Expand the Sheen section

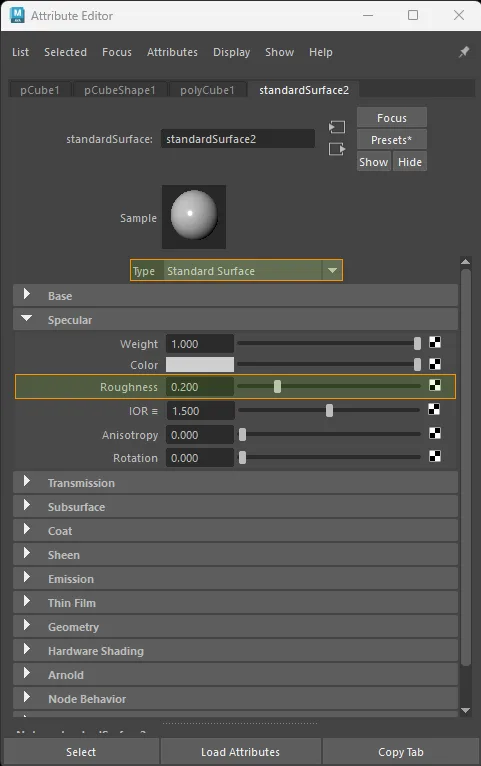[x=235, y=554]
